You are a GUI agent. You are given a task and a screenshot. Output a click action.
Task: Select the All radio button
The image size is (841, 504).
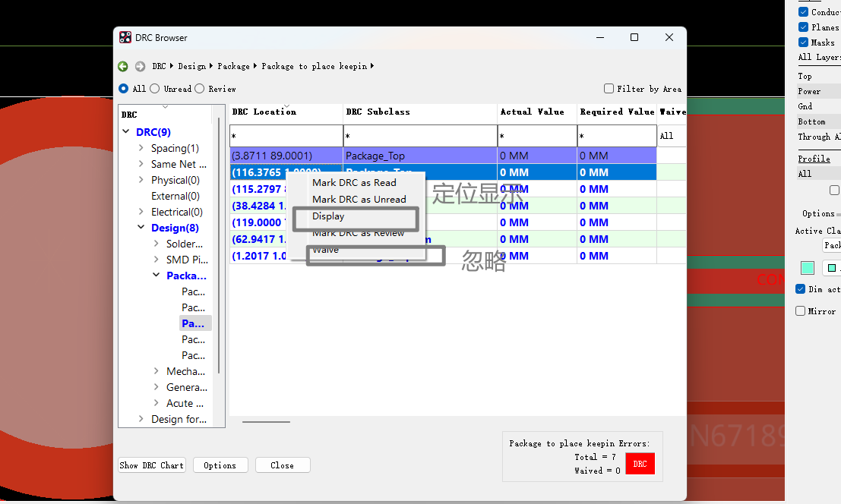(123, 88)
